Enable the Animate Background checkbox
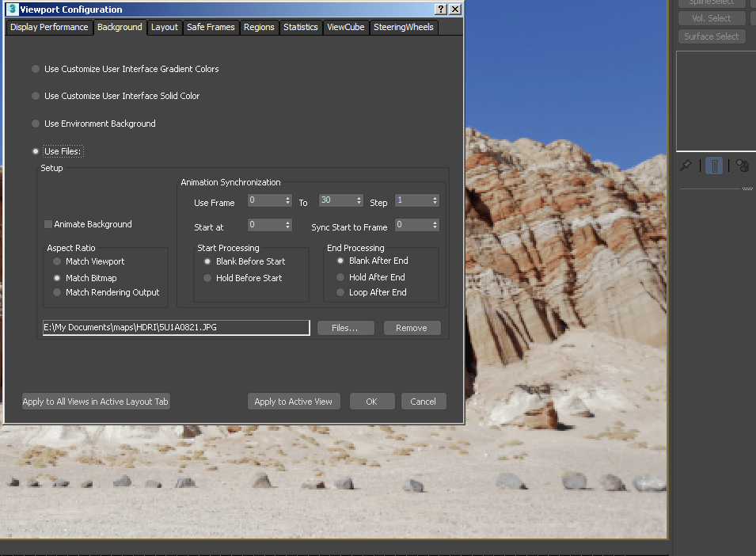This screenshot has height=556, width=756. [x=48, y=224]
